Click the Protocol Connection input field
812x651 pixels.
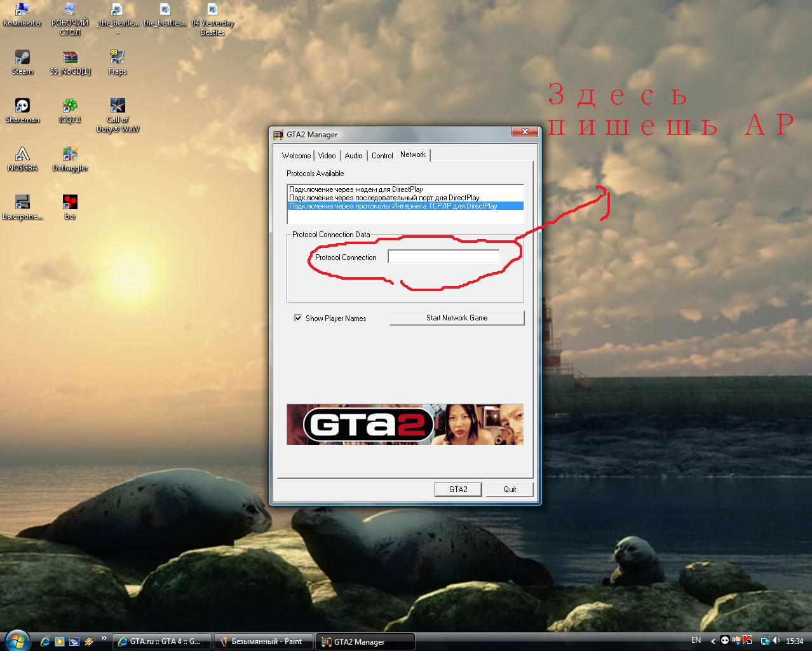coord(443,257)
